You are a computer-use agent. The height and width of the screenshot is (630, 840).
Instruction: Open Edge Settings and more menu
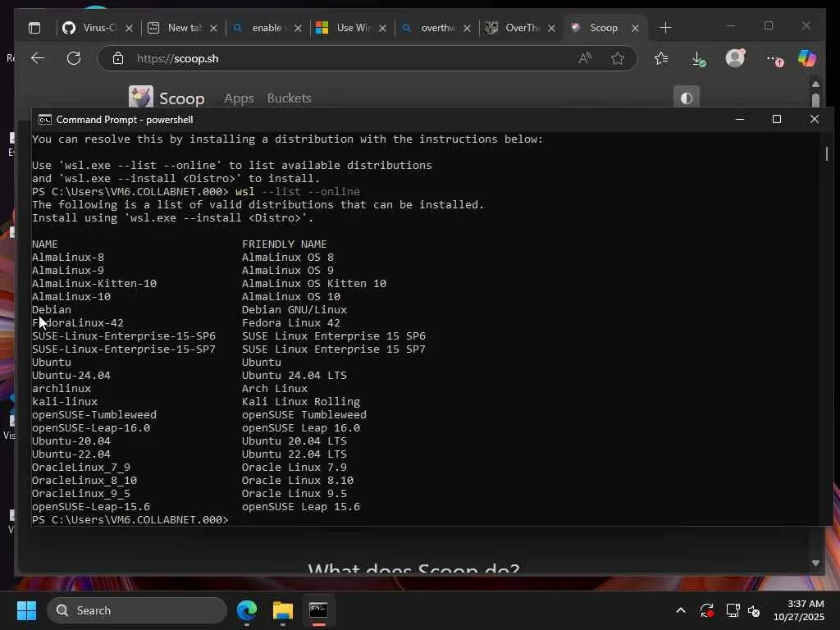pyautogui.click(x=774, y=59)
